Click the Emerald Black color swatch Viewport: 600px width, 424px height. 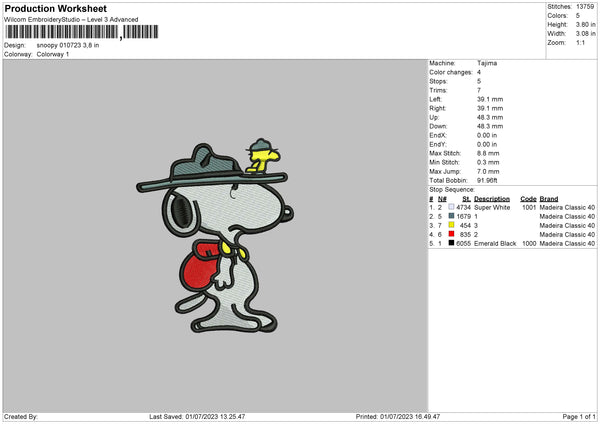point(452,243)
